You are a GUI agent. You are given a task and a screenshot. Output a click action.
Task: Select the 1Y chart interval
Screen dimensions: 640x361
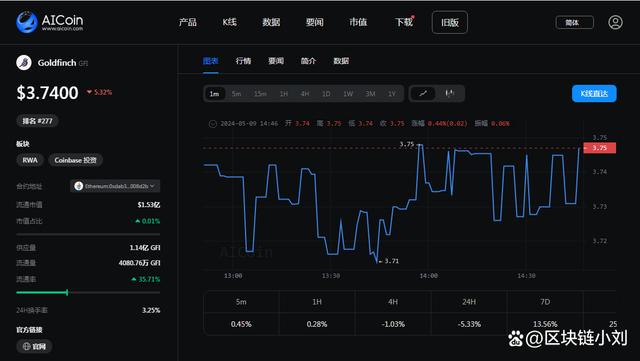click(x=391, y=94)
